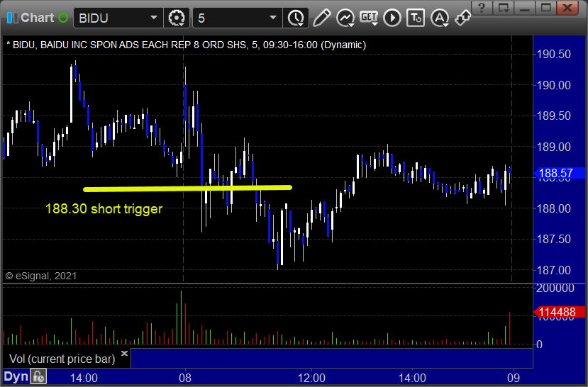Click the arrows pin icon in toolbar
Screen dimensions: 588x387
pos(462,18)
